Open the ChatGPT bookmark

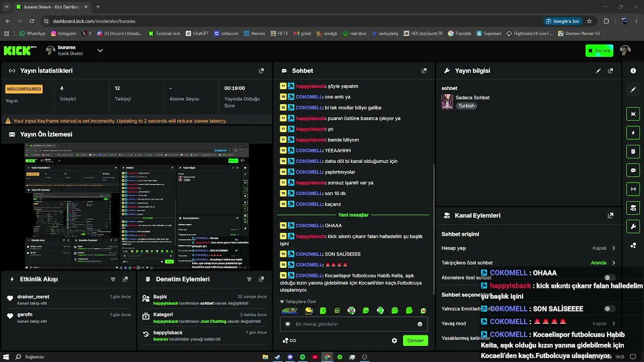click(197, 34)
